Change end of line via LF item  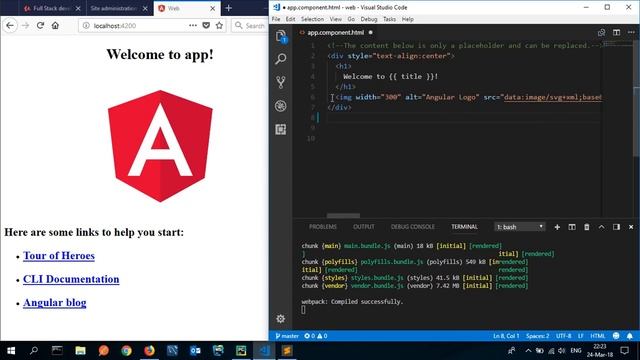pos(580,336)
